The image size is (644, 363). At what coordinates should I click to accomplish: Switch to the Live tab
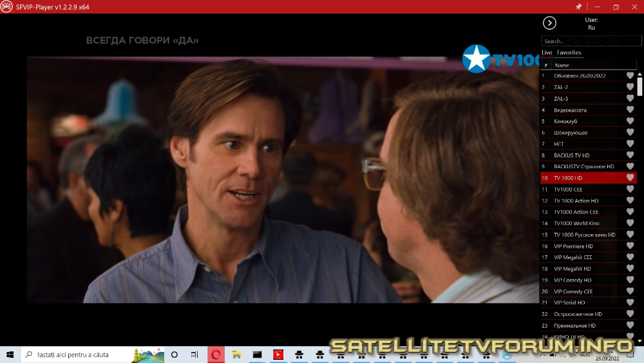coord(547,52)
